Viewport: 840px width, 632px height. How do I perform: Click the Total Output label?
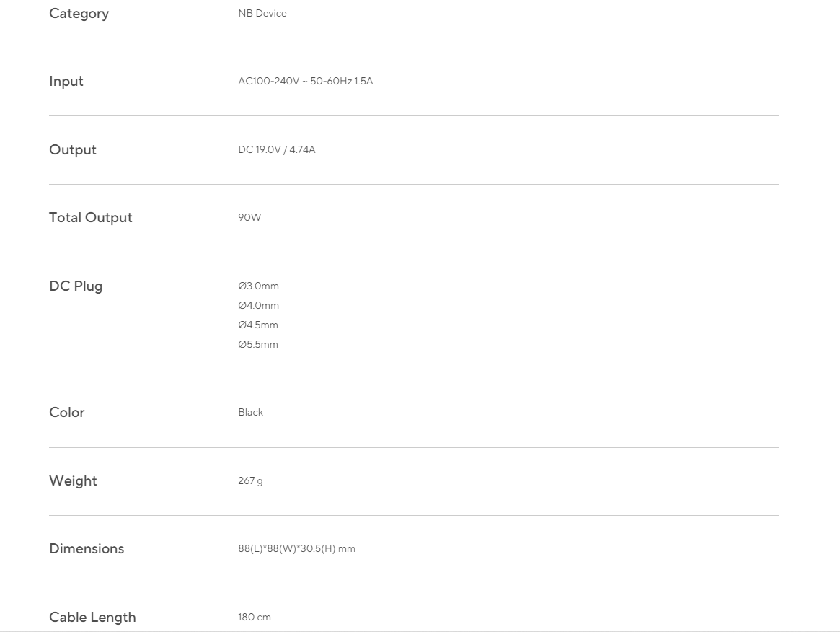[91, 218]
